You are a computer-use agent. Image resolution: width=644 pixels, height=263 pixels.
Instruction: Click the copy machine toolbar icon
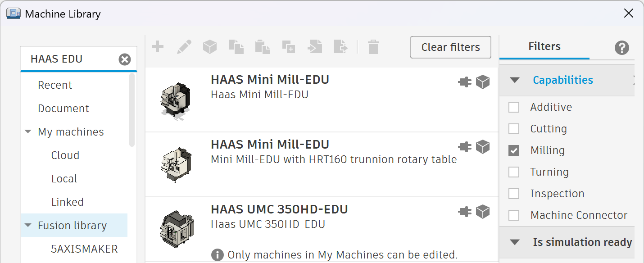click(x=236, y=46)
